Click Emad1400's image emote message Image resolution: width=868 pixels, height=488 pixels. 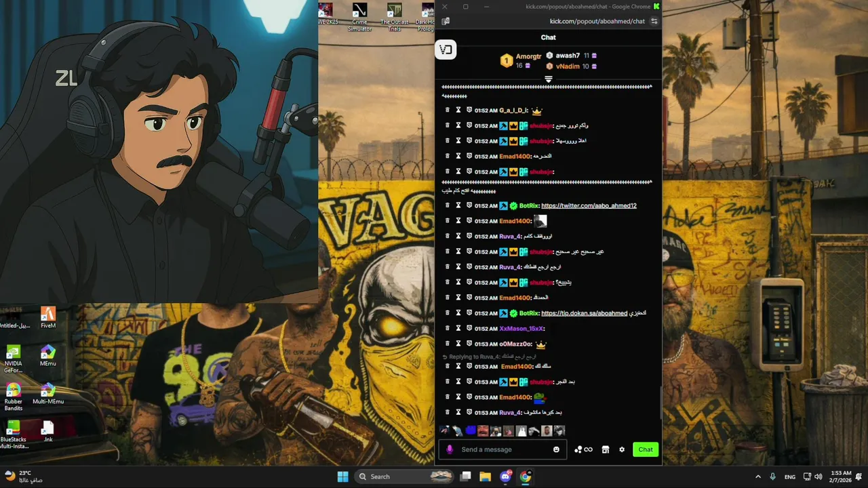540,221
